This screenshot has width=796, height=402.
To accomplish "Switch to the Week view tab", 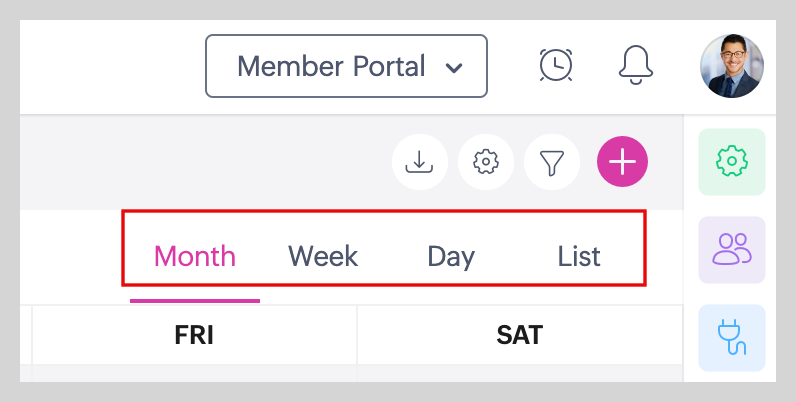I will point(323,256).
